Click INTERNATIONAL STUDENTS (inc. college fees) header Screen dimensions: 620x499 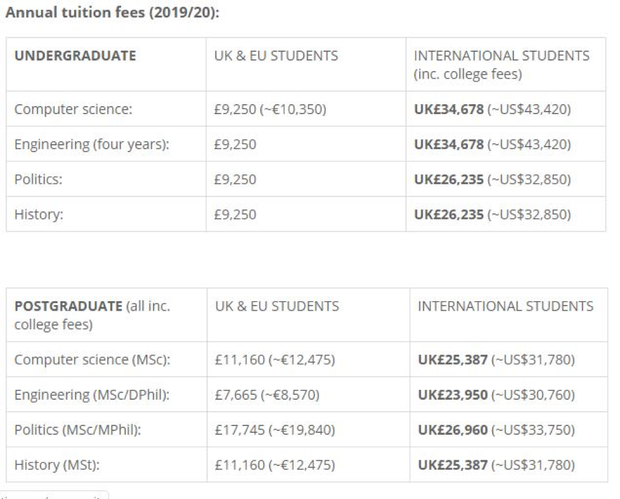[501, 65]
